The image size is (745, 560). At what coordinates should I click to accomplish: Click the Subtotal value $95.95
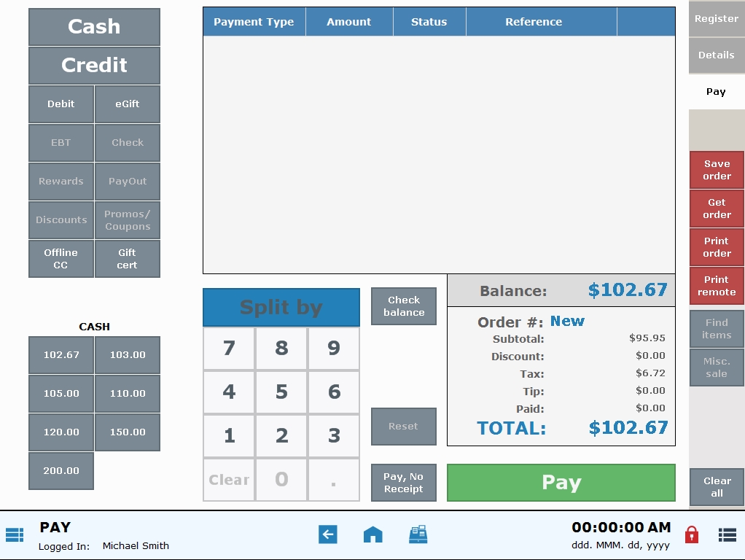[x=647, y=338]
